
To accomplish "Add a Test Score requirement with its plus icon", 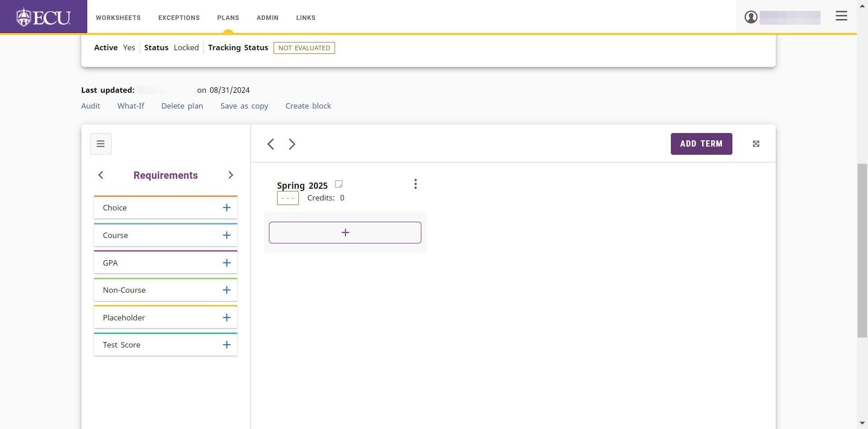I will click(x=226, y=345).
